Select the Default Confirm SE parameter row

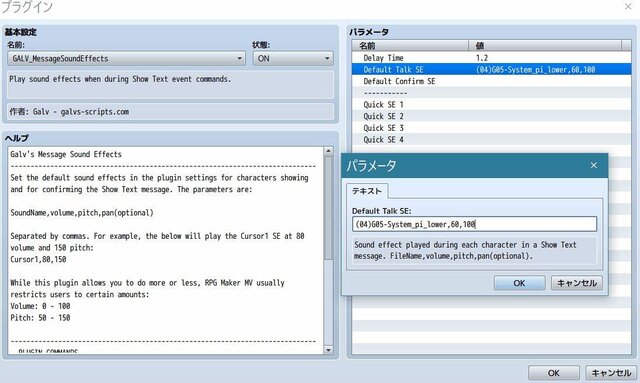pyautogui.click(x=491, y=81)
